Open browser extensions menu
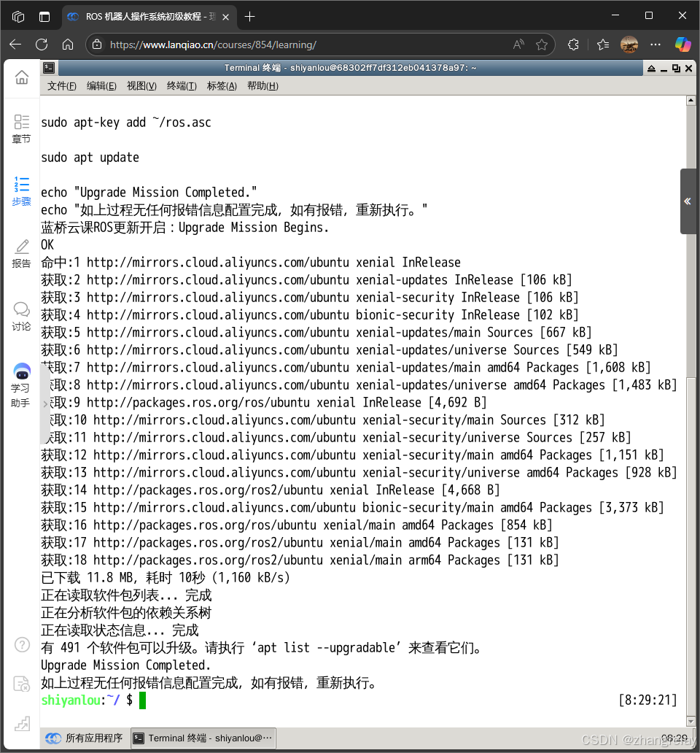This screenshot has width=700, height=753. pos(573,45)
